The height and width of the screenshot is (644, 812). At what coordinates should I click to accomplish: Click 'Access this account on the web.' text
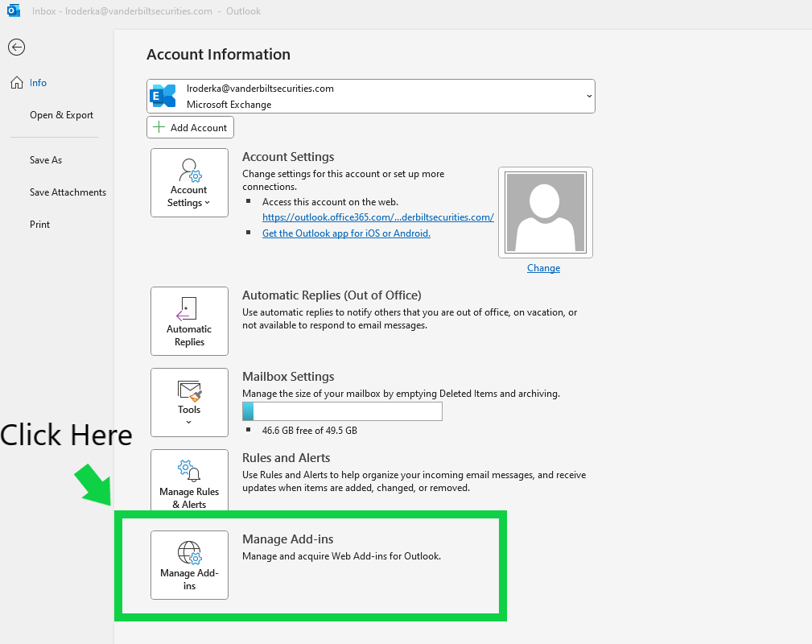click(331, 202)
